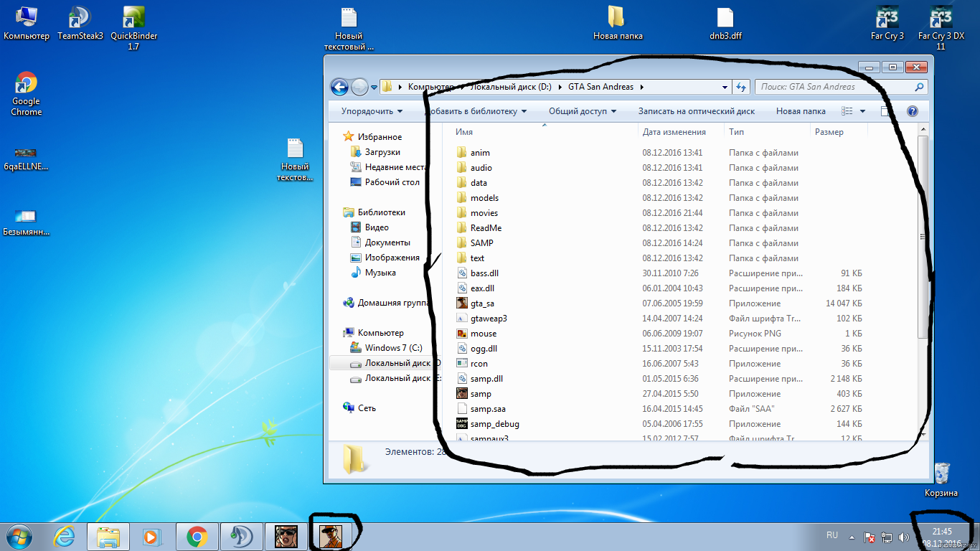Screen dimensions: 980x551
Task: Select Музыка in the navigation pane
Action: pos(380,273)
